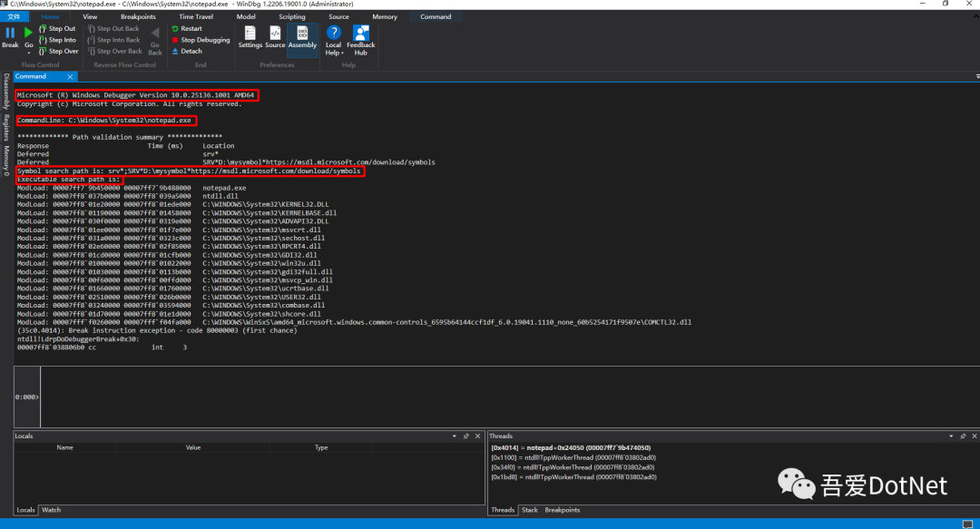Click the 0:000> command prompt label
This screenshot has width=980, height=529.
(x=27, y=397)
